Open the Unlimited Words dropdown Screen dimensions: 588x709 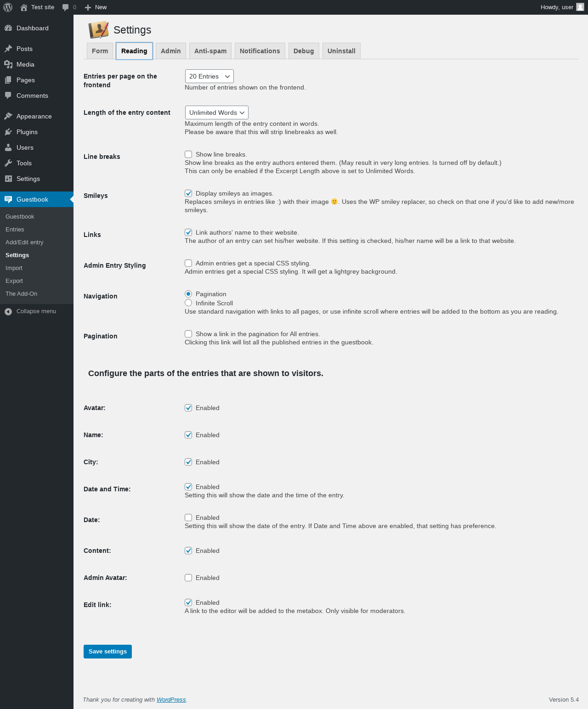217,113
